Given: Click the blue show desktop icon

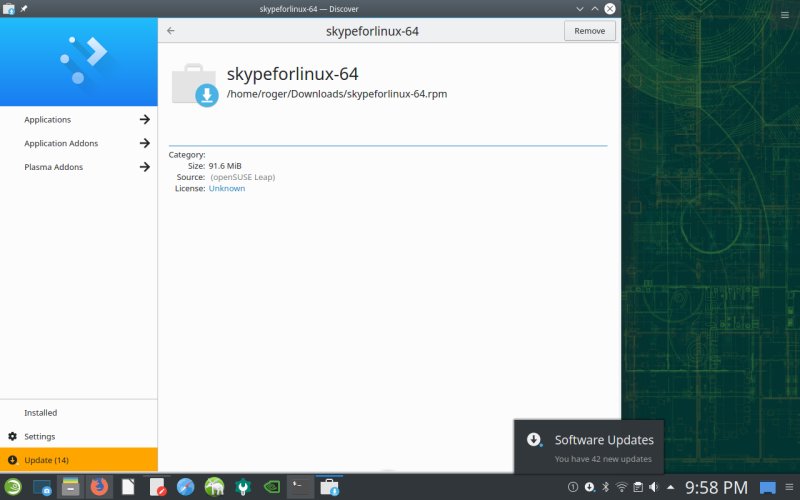Looking at the screenshot, I should point(767,488).
